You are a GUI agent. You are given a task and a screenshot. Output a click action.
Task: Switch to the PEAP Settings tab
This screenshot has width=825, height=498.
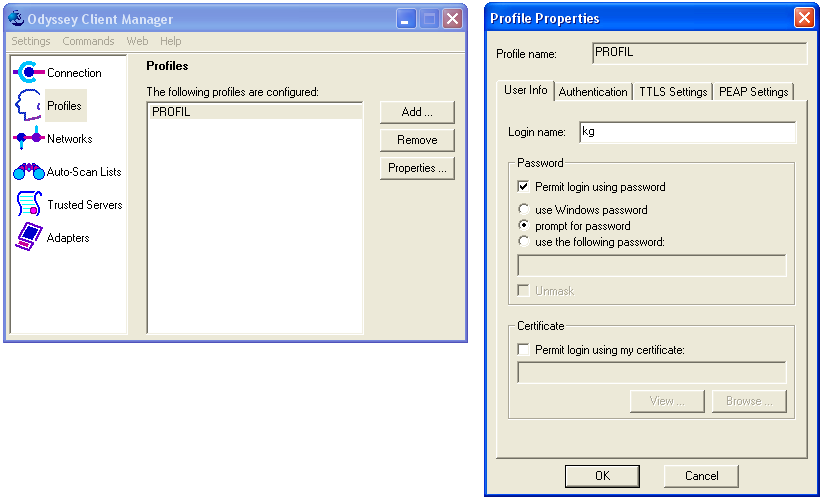pyautogui.click(x=753, y=92)
